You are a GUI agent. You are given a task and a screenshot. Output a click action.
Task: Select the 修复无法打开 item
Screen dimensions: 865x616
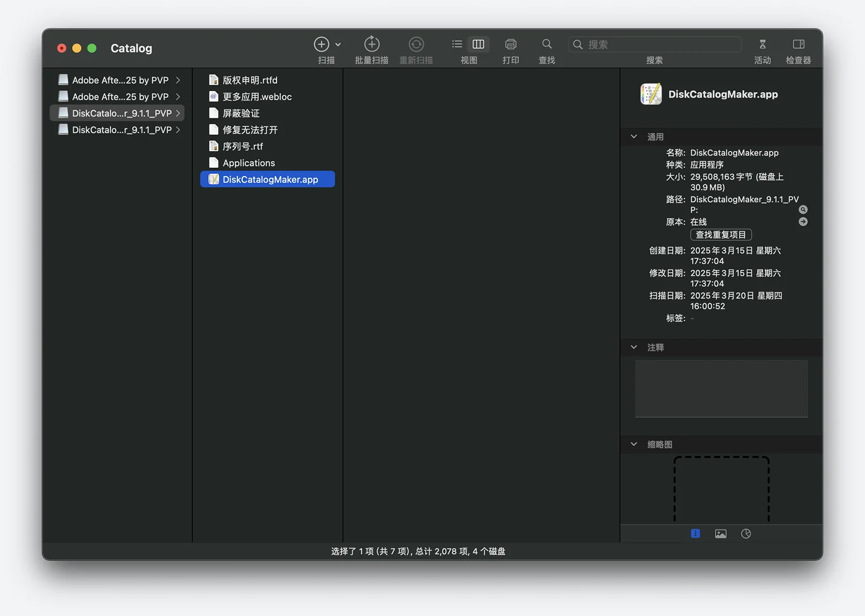[268, 130]
